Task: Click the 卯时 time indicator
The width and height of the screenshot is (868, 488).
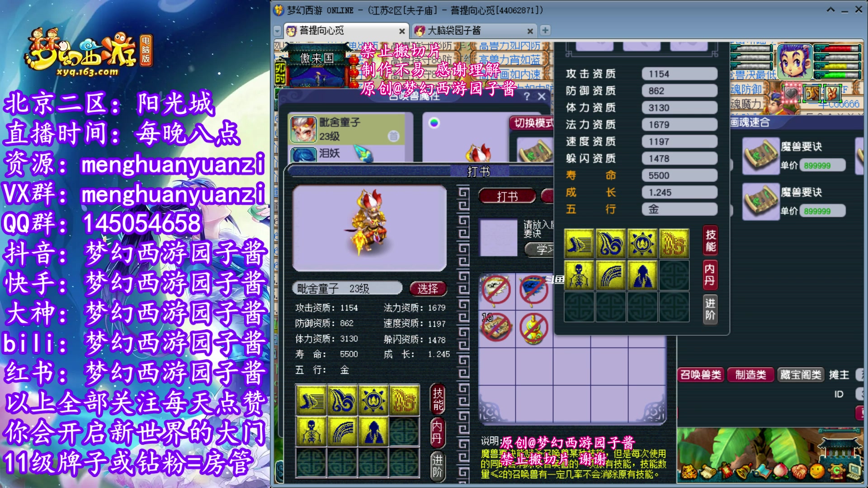Action: [280, 72]
